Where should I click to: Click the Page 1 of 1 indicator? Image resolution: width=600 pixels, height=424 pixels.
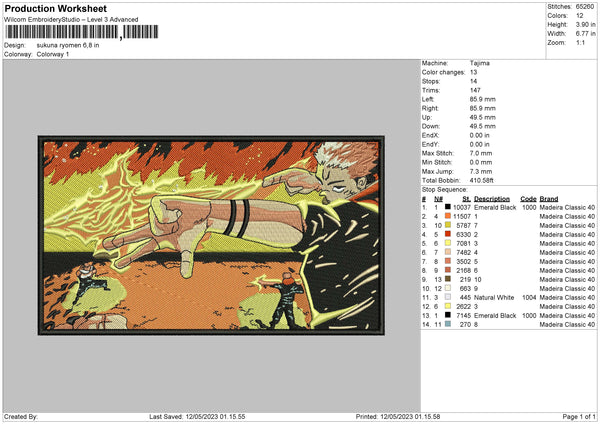(579, 416)
